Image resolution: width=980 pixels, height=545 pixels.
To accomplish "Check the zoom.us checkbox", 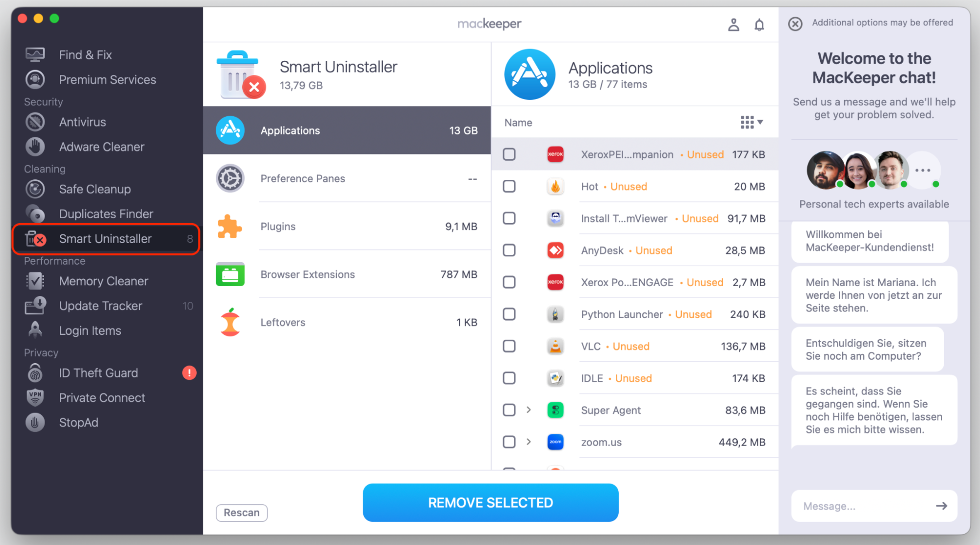I will tap(509, 442).
